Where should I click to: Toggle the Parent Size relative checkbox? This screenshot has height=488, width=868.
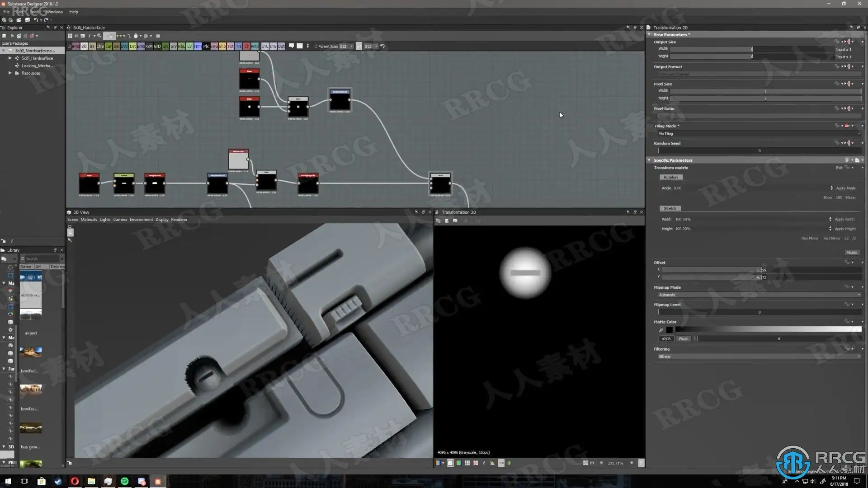tap(316, 46)
